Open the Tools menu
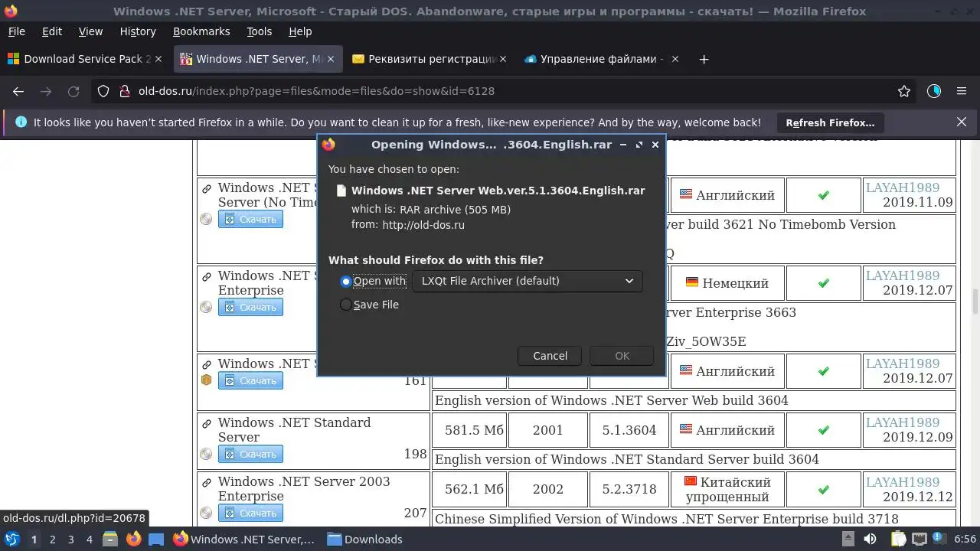This screenshot has width=980, height=551. (260, 31)
